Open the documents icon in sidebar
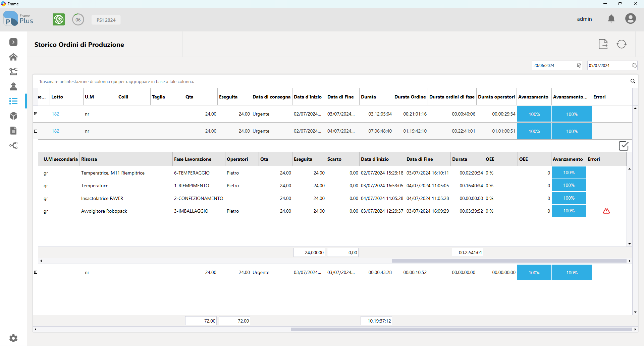This screenshot has height=346, width=644. [13, 131]
